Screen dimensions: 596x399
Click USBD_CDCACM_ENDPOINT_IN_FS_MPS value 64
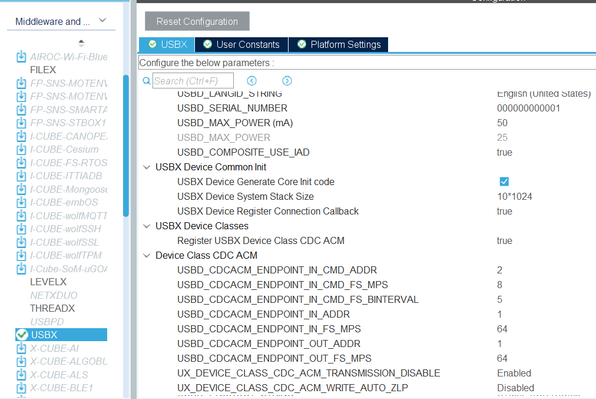(x=502, y=329)
